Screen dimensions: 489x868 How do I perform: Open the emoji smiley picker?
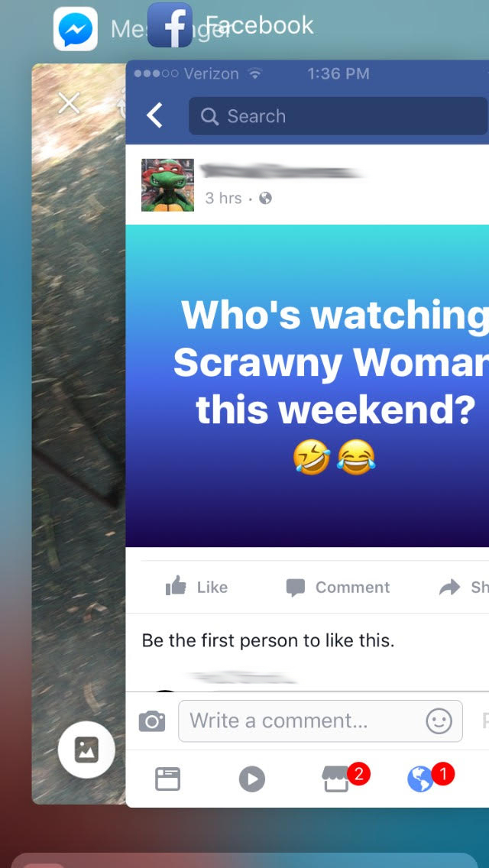(439, 721)
